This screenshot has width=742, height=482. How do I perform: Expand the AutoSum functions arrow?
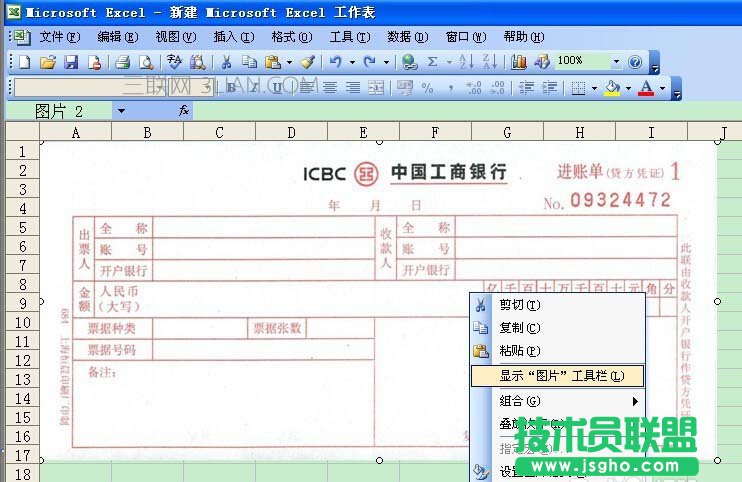pyautogui.click(x=449, y=62)
